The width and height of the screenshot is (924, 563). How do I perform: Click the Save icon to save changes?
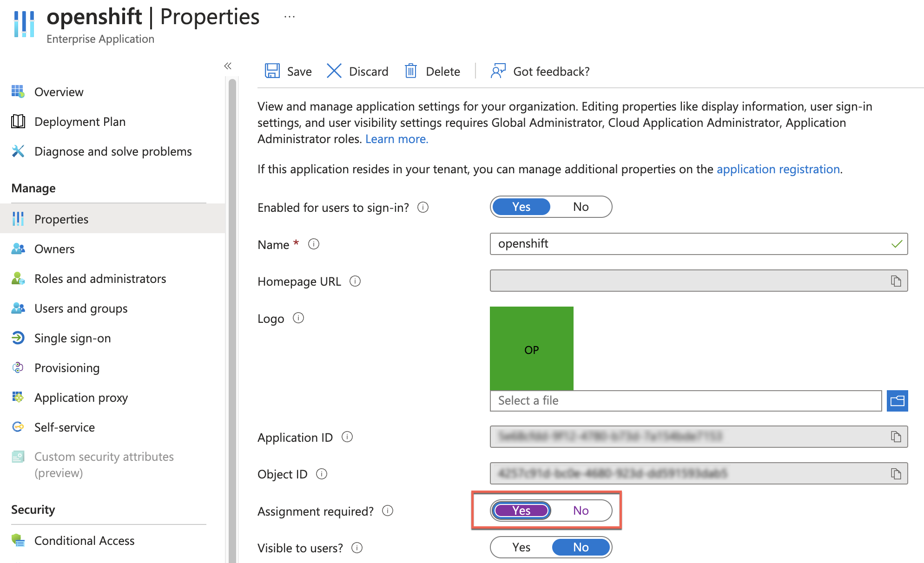(271, 71)
